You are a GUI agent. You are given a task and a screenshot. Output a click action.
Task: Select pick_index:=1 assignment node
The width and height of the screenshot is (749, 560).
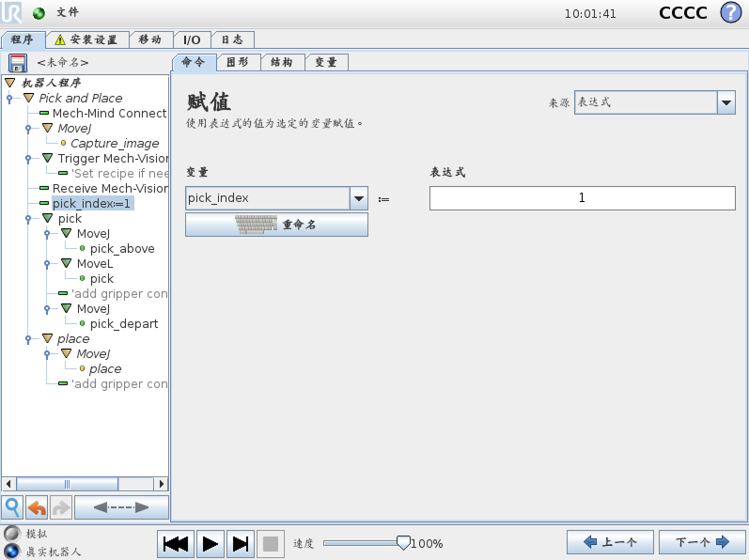pyautogui.click(x=91, y=203)
